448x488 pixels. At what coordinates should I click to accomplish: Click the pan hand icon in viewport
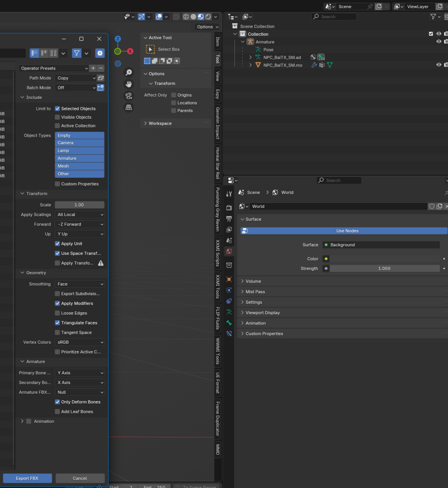[x=129, y=84]
